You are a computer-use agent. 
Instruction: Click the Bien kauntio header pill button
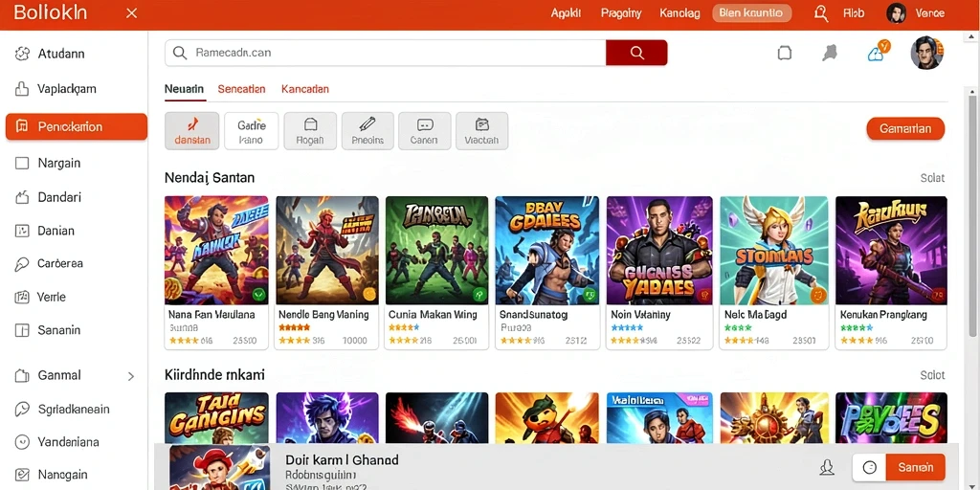(752, 13)
